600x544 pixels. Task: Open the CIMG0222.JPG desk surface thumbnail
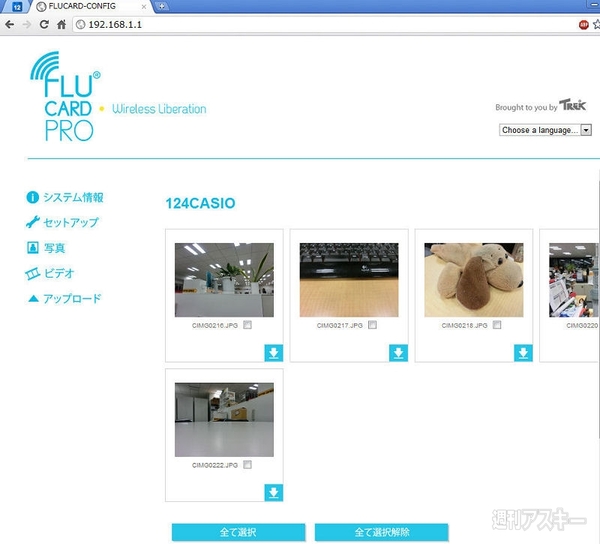tap(224, 420)
